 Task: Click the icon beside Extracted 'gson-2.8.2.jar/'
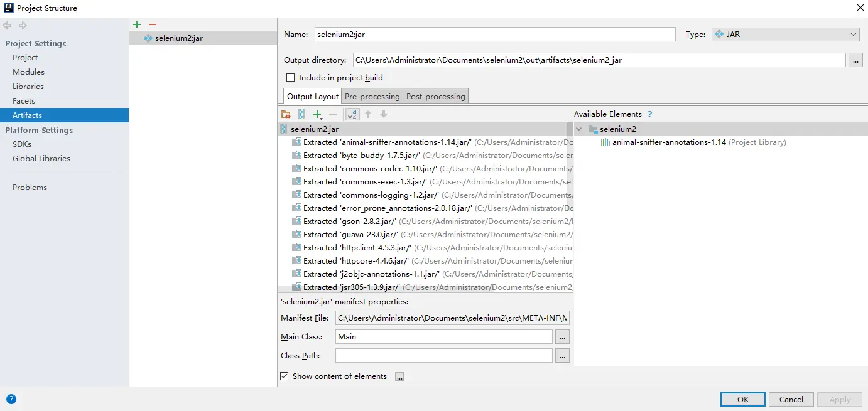click(x=296, y=221)
